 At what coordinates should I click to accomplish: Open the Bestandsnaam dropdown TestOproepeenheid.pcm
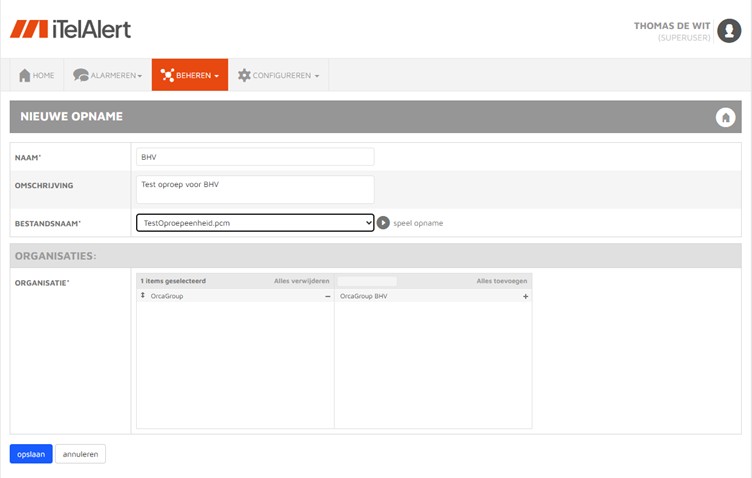click(x=255, y=223)
